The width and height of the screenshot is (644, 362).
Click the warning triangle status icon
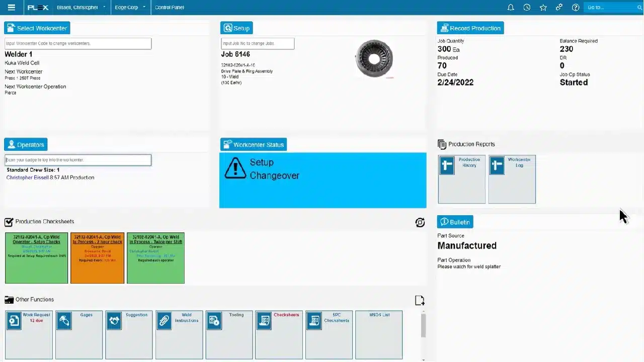(x=235, y=168)
